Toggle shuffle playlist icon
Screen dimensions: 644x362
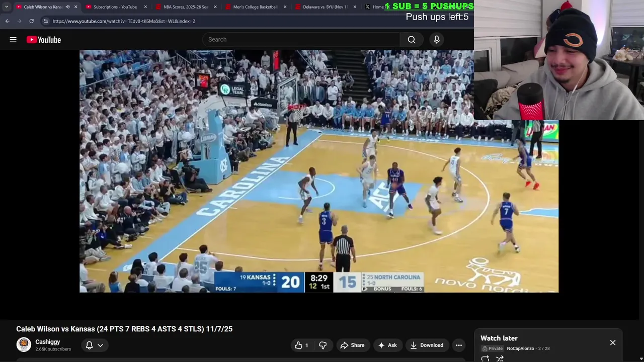tap(500, 358)
